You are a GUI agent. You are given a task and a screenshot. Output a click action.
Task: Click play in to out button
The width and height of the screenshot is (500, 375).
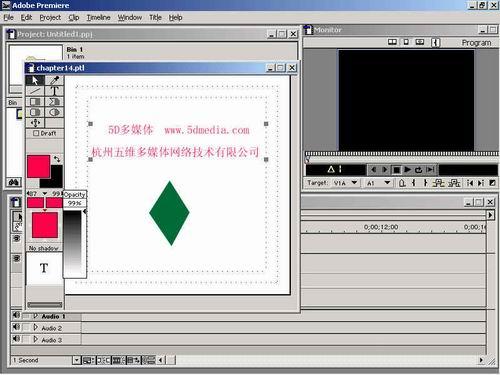coord(430,170)
